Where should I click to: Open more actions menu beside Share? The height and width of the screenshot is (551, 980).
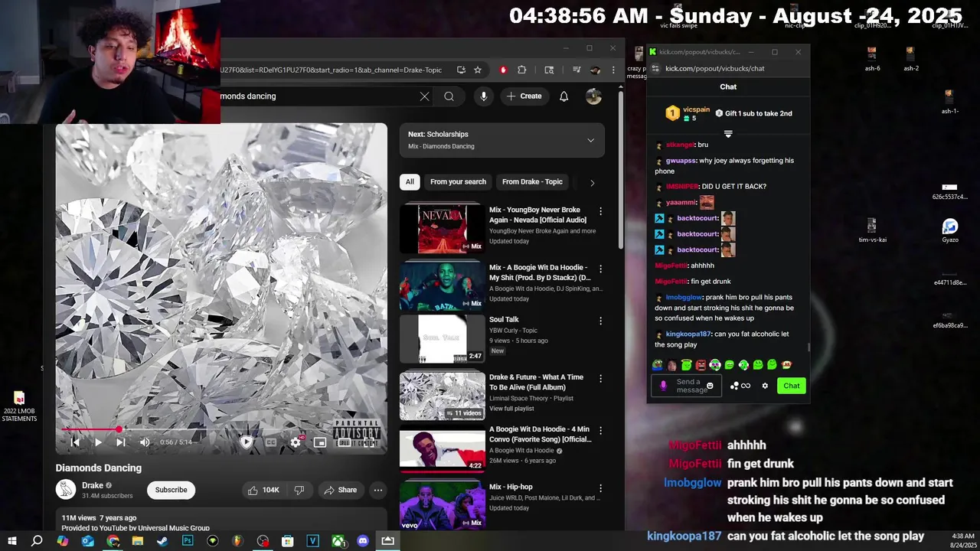(x=377, y=490)
